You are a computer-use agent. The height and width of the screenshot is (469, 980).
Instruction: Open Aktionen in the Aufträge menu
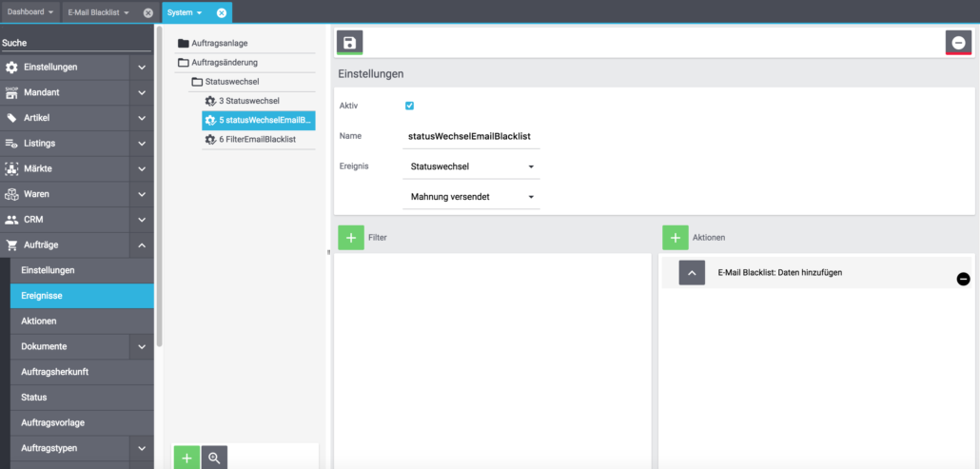(x=82, y=321)
